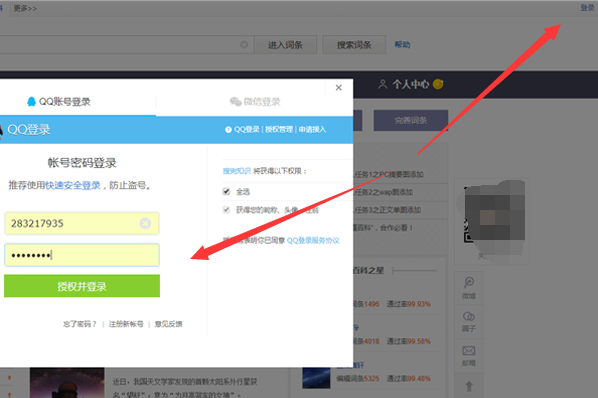Close the QQ login dialog
The image size is (598, 398).
[338, 88]
